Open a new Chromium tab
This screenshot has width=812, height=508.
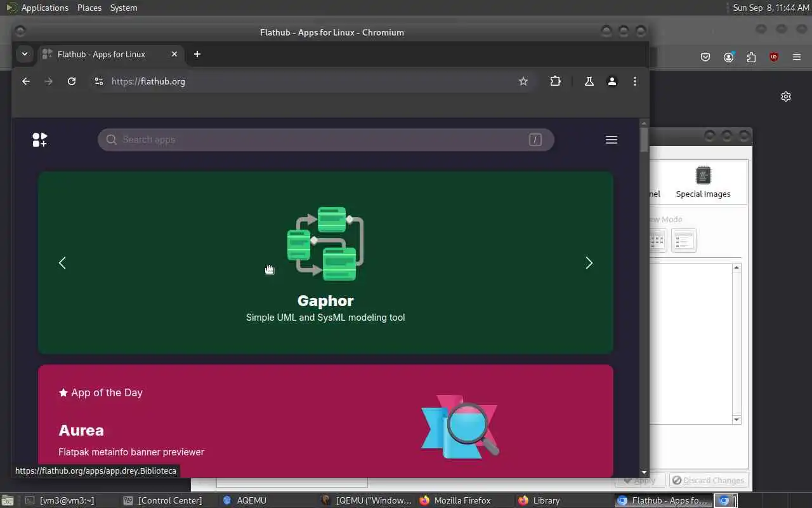pos(197,54)
